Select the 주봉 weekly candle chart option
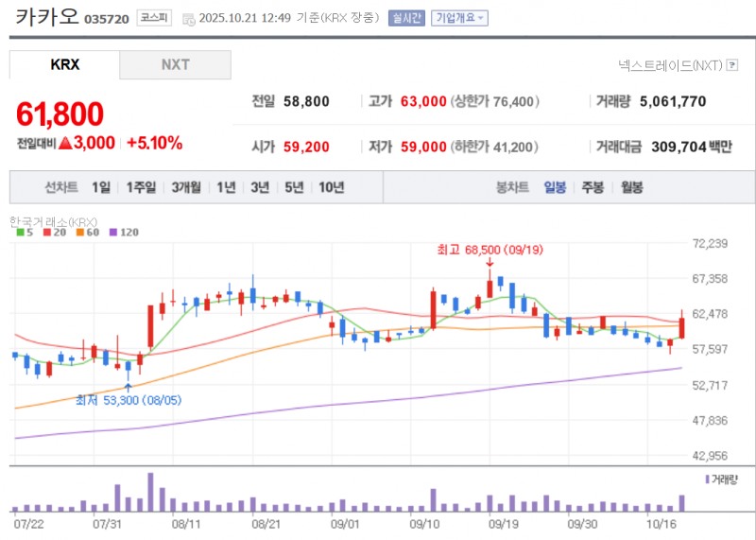756x540 pixels. coord(593,187)
